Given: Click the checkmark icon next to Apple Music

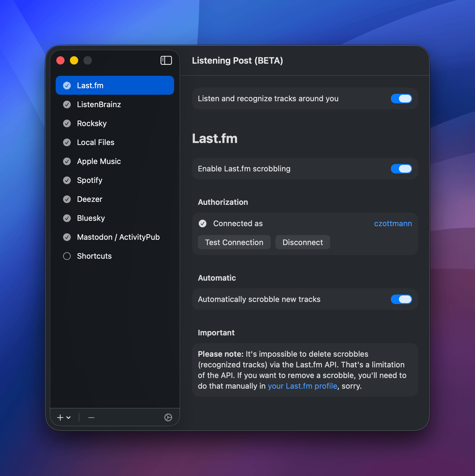Looking at the screenshot, I should tap(67, 161).
